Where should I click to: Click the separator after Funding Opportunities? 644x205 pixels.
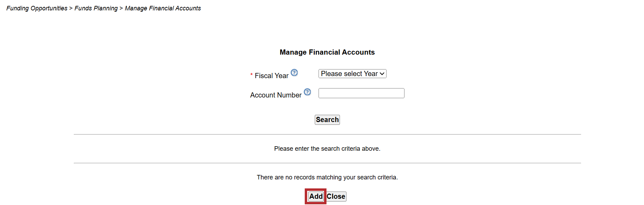click(71, 8)
